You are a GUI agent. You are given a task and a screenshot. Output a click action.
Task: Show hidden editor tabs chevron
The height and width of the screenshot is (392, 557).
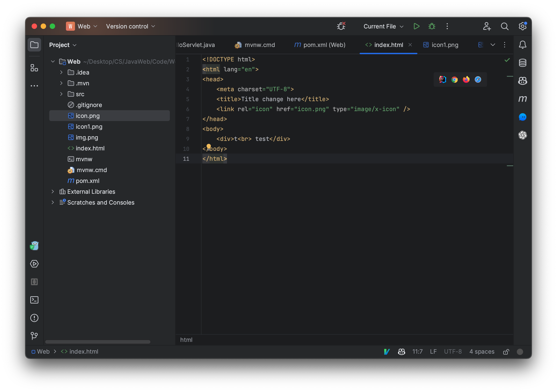tap(493, 45)
